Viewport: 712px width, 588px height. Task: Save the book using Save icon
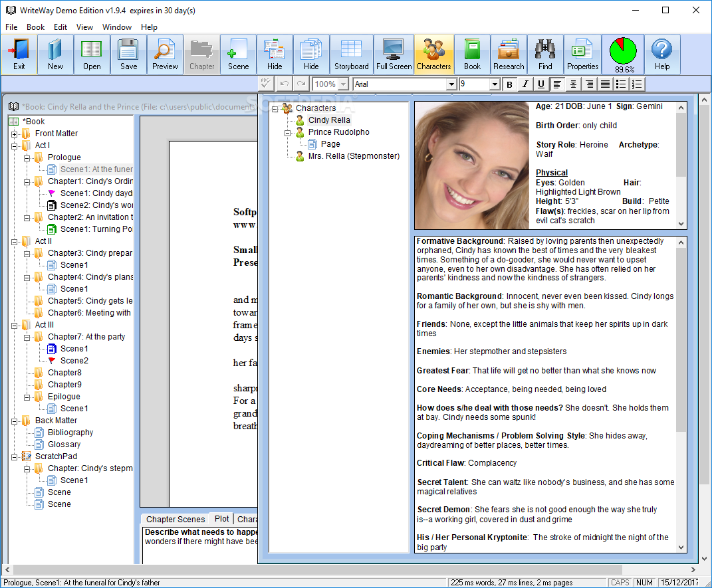pos(128,54)
